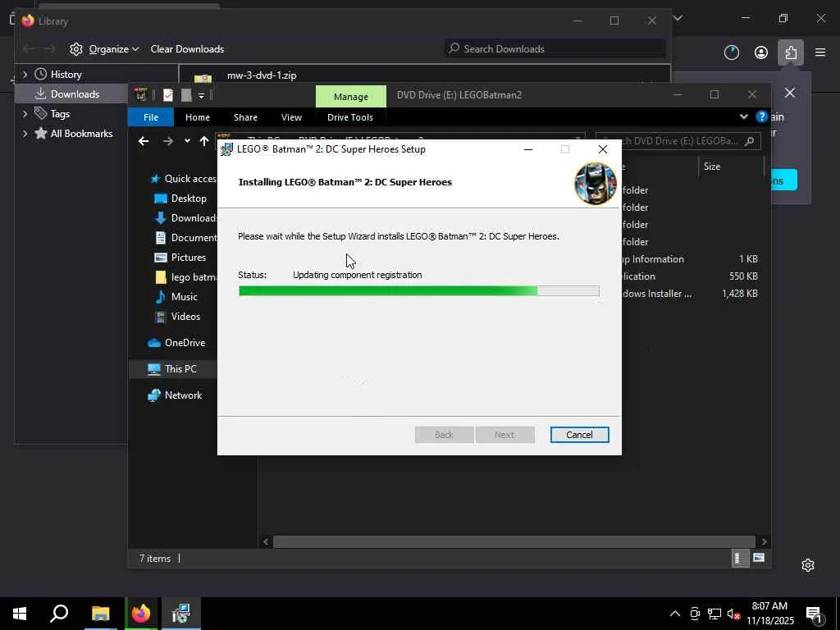The height and width of the screenshot is (630, 840).
Task: Switch to large icons view layout
Action: (759, 558)
